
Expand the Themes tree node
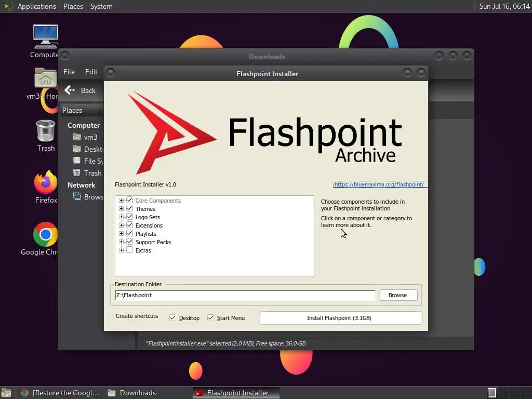coord(121,209)
